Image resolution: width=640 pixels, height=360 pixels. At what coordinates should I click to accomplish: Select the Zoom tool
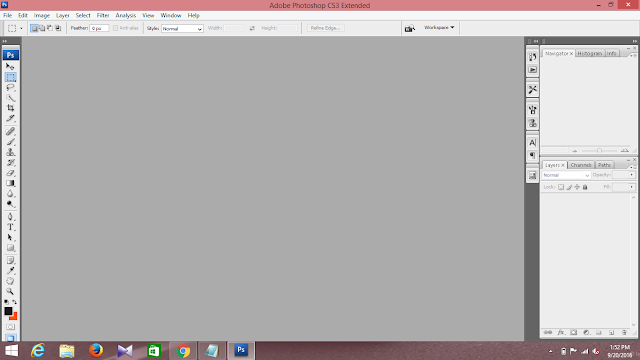tap(10, 291)
